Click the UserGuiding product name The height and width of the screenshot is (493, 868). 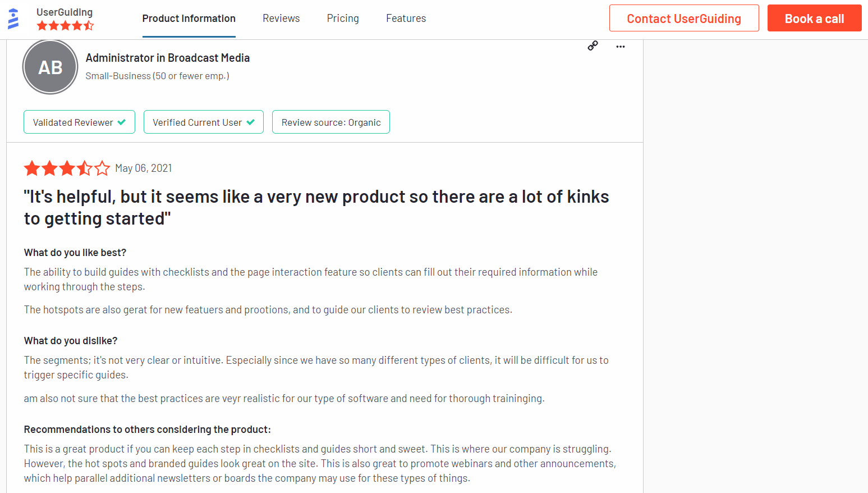point(65,12)
